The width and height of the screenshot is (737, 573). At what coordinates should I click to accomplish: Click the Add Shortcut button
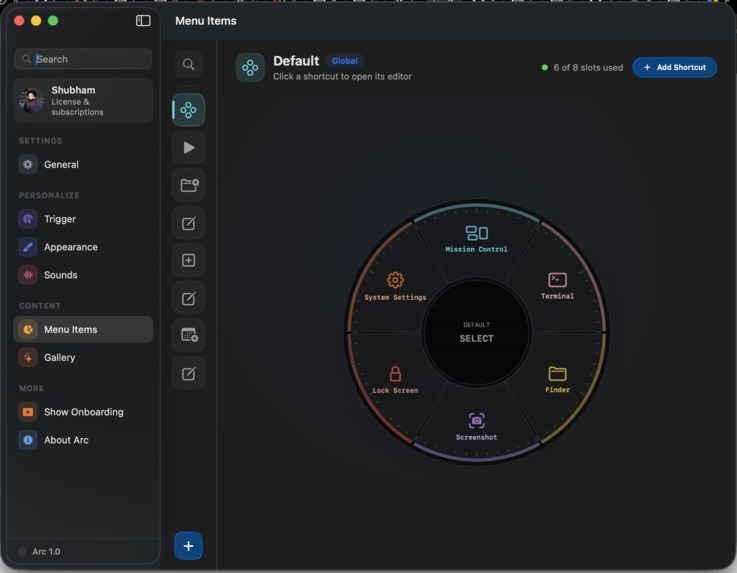[674, 68]
